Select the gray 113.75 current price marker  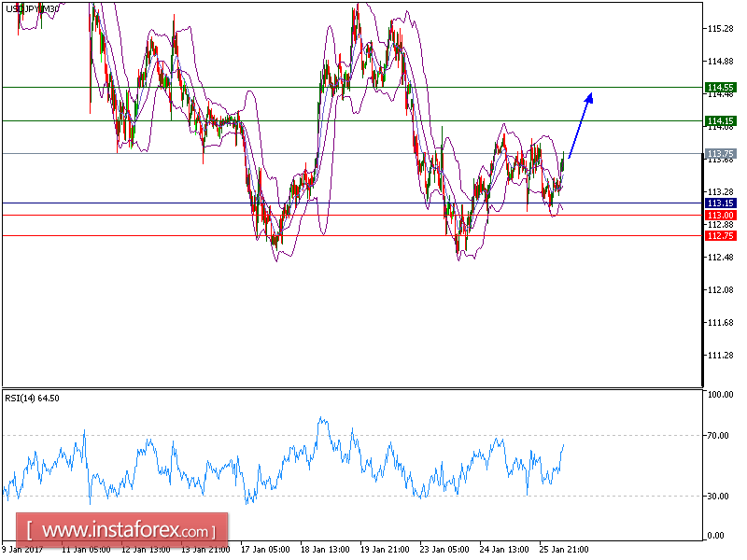719,154
